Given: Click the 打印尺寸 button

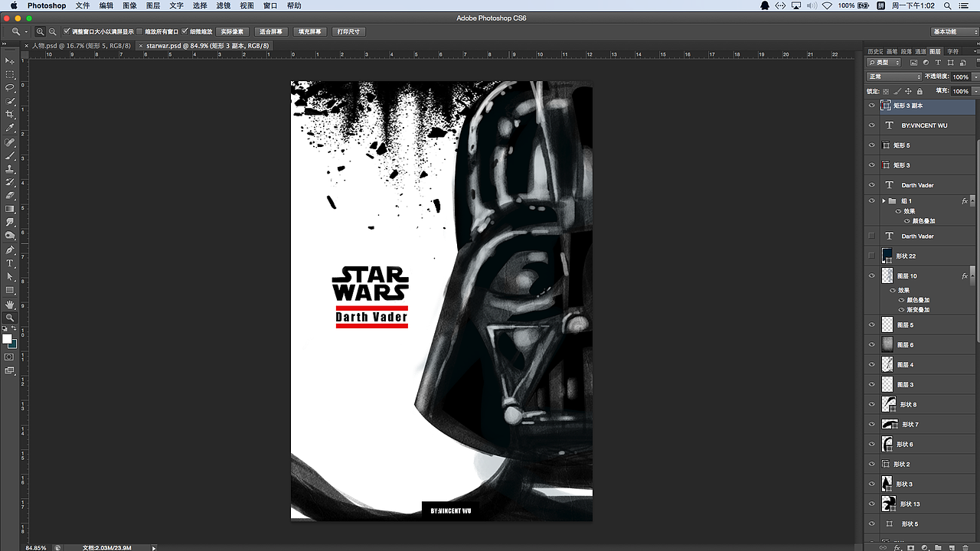Looking at the screenshot, I should click(348, 31).
